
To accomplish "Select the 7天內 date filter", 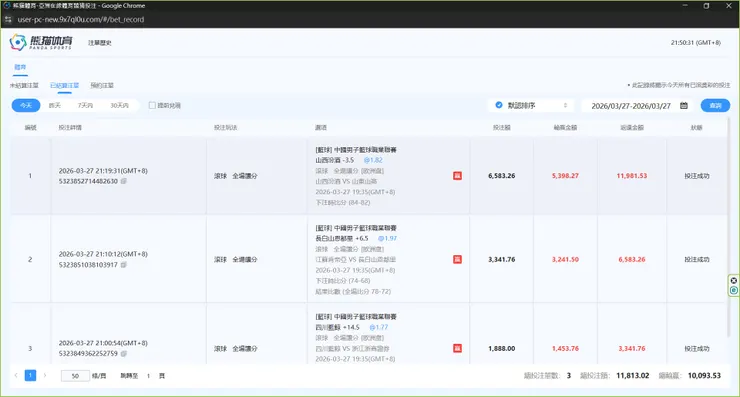I will pos(85,105).
